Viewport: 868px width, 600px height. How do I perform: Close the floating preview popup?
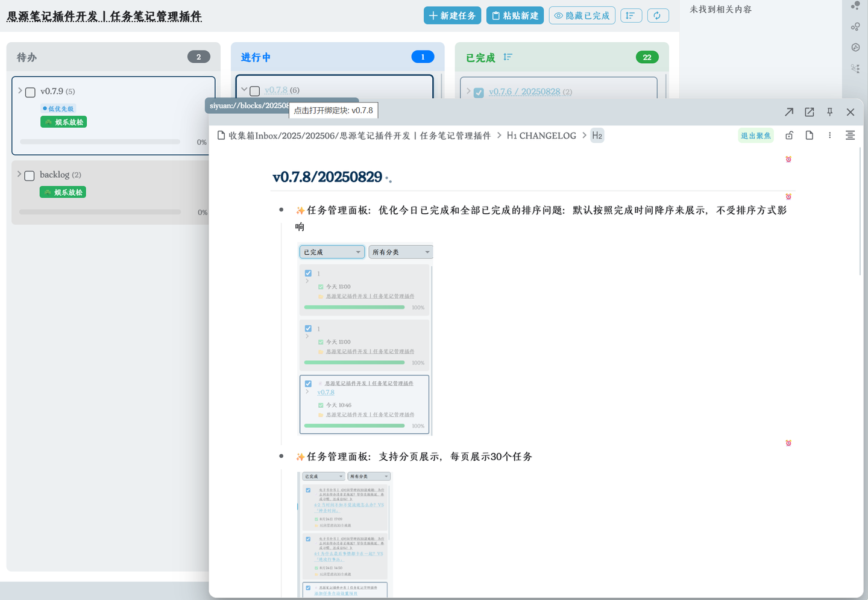click(851, 112)
